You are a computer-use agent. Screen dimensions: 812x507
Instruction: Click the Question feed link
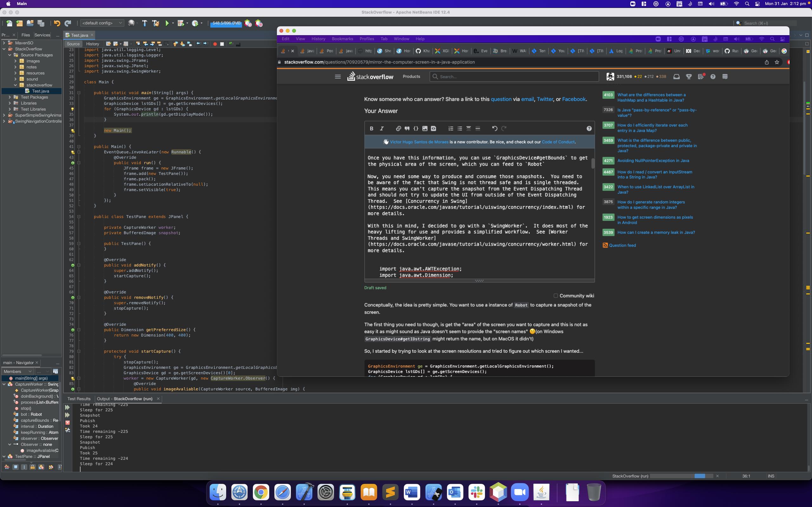click(622, 246)
